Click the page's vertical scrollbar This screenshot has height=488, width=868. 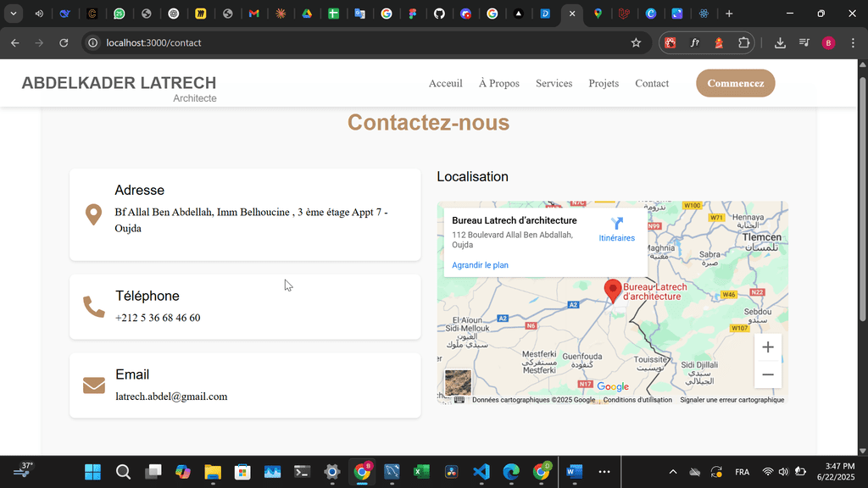tap(862, 199)
